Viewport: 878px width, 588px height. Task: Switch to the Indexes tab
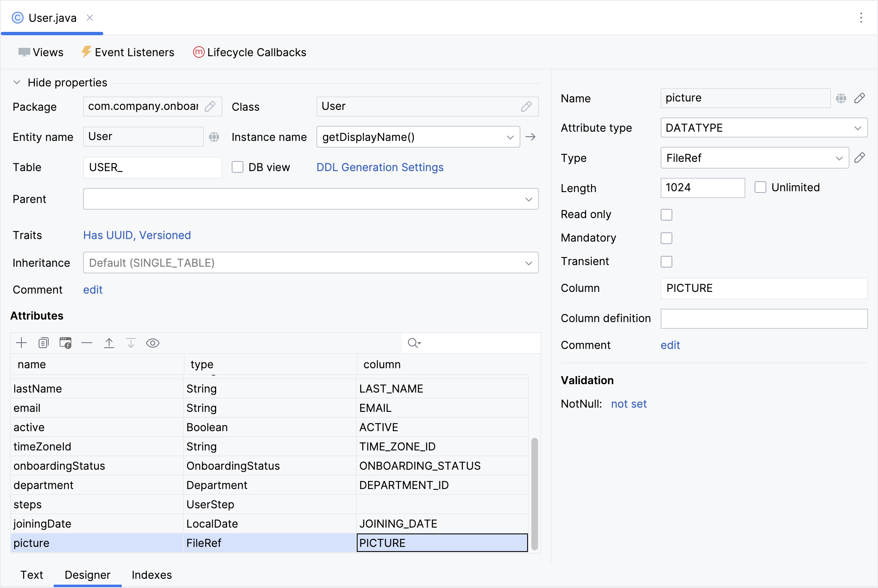(152, 575)
